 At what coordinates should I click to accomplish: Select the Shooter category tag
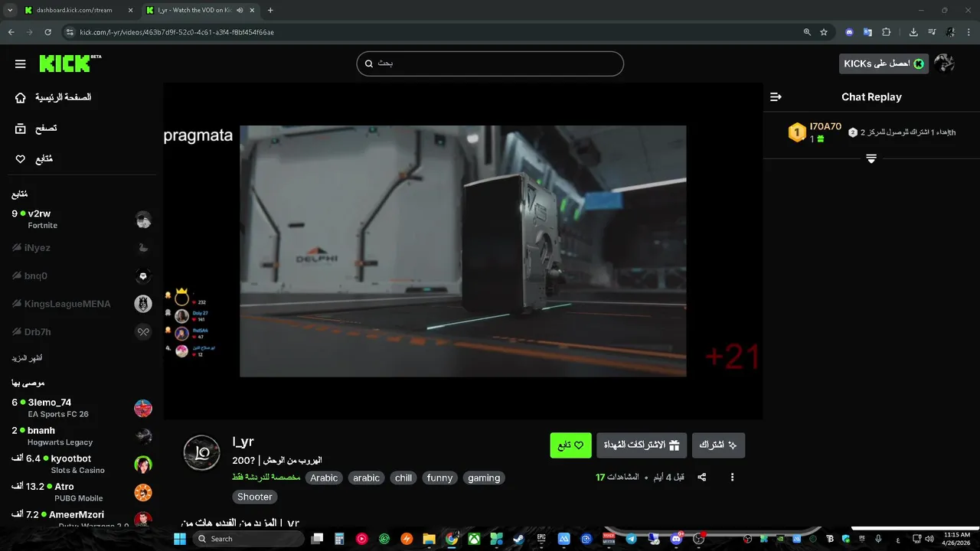click(255, 497)
